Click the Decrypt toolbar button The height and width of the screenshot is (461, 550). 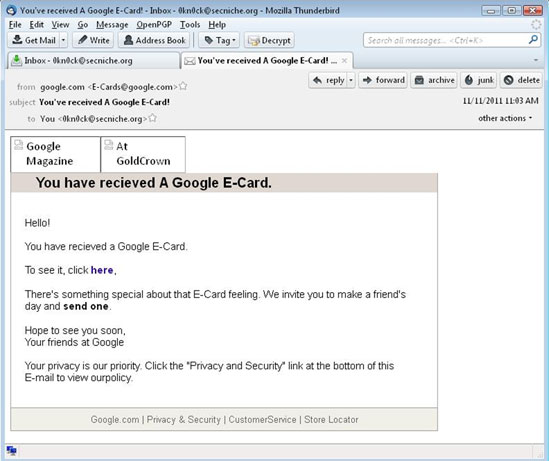point(269,40)
